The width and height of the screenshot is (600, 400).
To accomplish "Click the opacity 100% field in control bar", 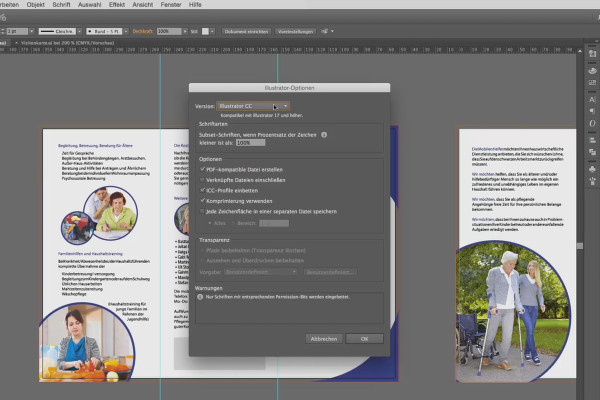I will [x=169, y=31].
